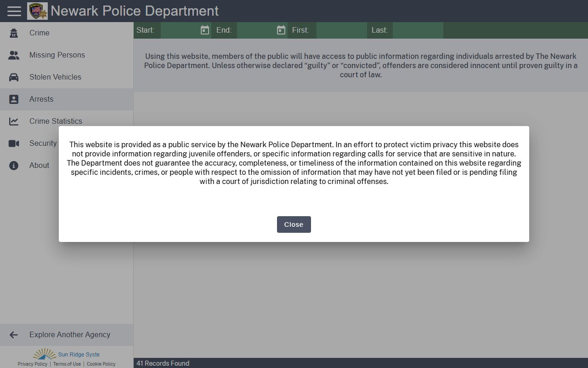Screen dimensions: 588x368
Task: Click the Crime Statistics chart icon
Action: [x=14, y=121]
